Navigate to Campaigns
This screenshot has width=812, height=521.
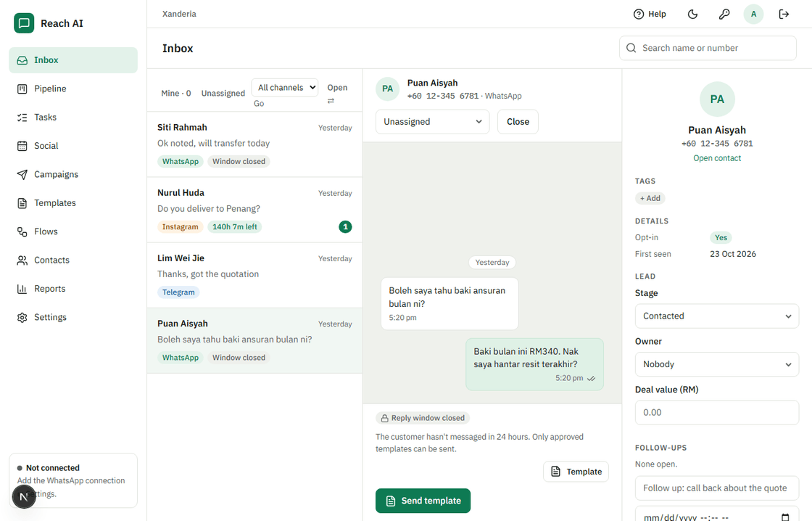coord(73,174)
